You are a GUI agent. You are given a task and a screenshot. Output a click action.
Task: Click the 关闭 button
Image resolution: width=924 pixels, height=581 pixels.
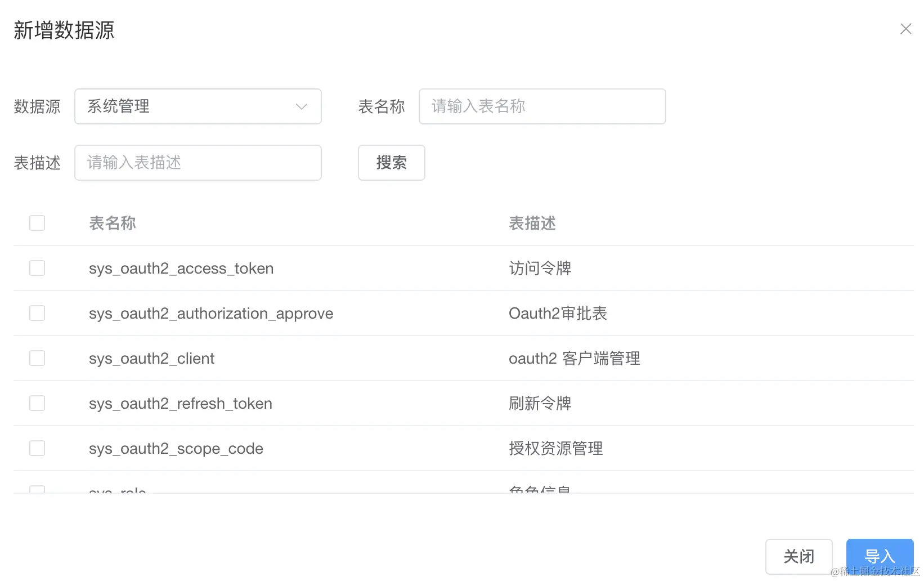click(799, 557)
